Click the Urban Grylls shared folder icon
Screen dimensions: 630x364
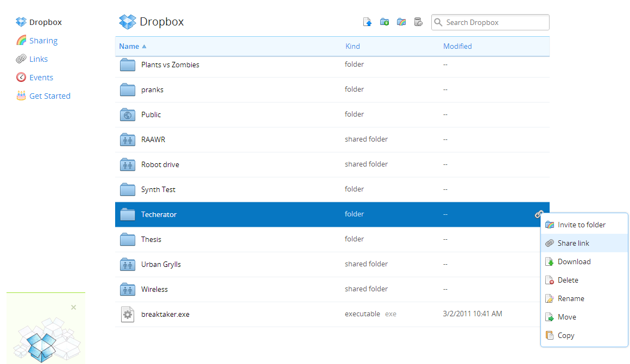(x=128, y=264)
